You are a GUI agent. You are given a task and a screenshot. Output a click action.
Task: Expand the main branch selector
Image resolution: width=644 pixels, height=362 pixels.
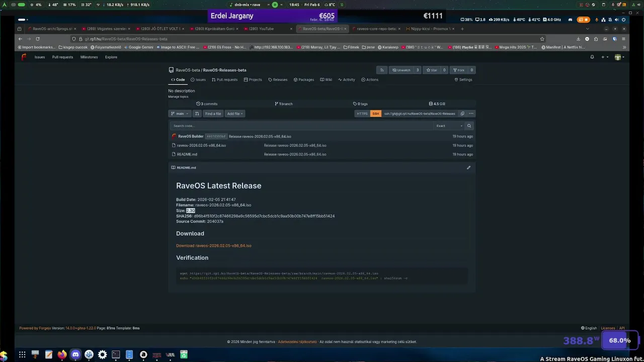[x=180, y=114]
